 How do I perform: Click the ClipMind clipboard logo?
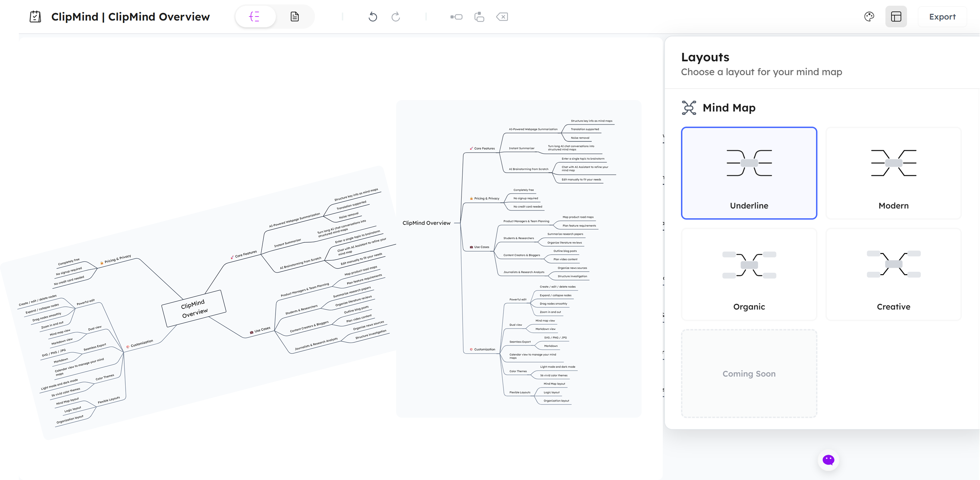(35, 17)
